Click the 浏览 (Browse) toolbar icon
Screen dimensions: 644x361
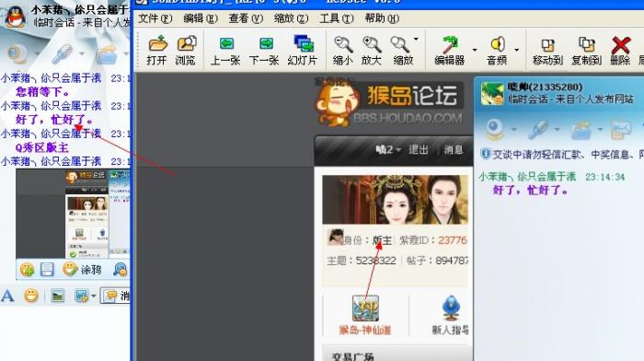click(x=186, y=50)
